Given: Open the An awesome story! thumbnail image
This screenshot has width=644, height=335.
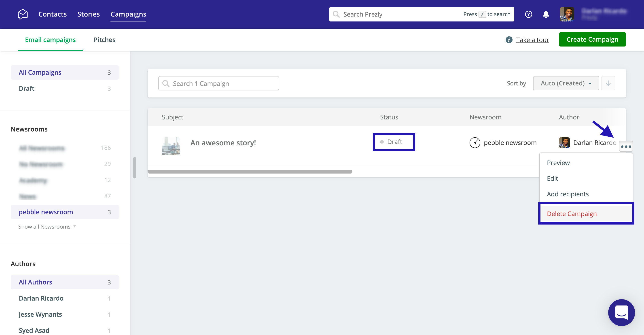Looking at the screenshot, I should (170, 146).
